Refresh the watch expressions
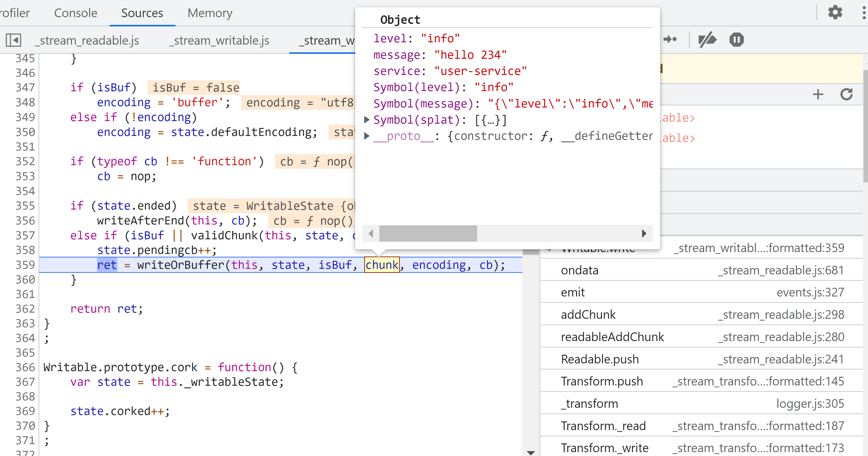The image size is (868, 456). [x=846, y=94]
